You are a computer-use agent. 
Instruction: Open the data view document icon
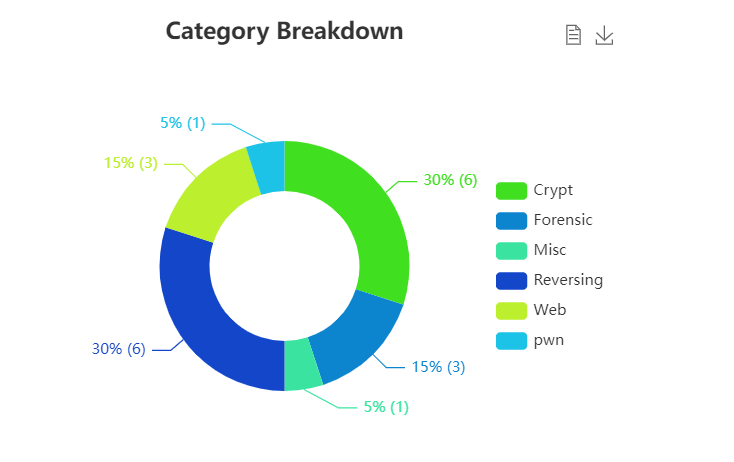(573, 35)
